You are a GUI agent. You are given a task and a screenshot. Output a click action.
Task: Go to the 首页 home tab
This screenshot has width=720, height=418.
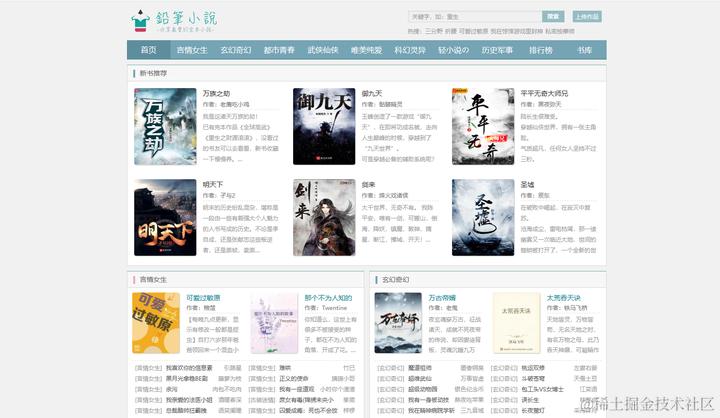click(148, 50)
